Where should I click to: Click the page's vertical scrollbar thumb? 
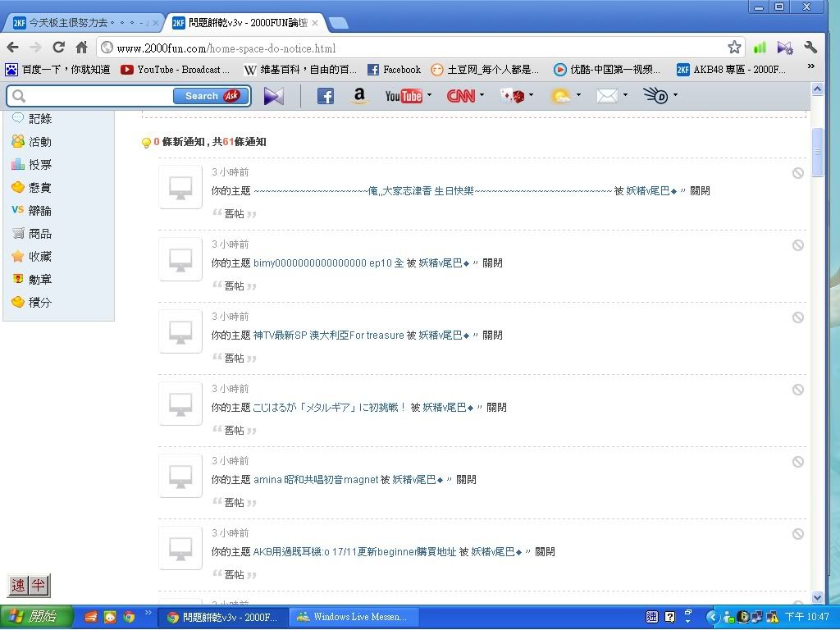coord(817,152)
